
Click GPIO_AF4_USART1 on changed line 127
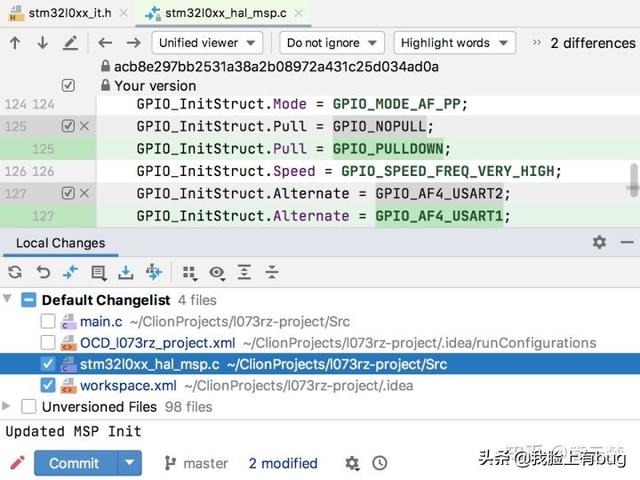(439, 216)
